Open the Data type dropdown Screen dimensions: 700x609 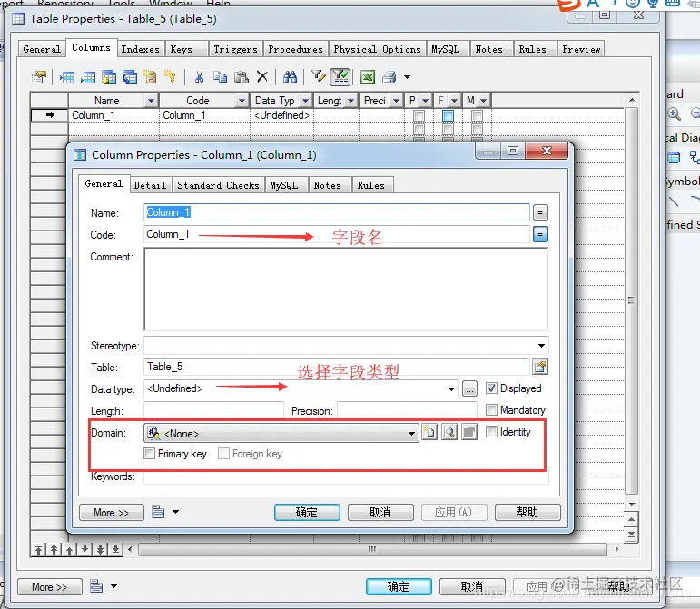click(451, 389)
